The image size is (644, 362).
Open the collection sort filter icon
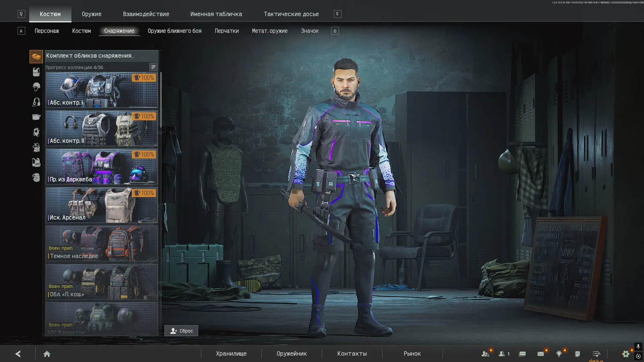153,67
